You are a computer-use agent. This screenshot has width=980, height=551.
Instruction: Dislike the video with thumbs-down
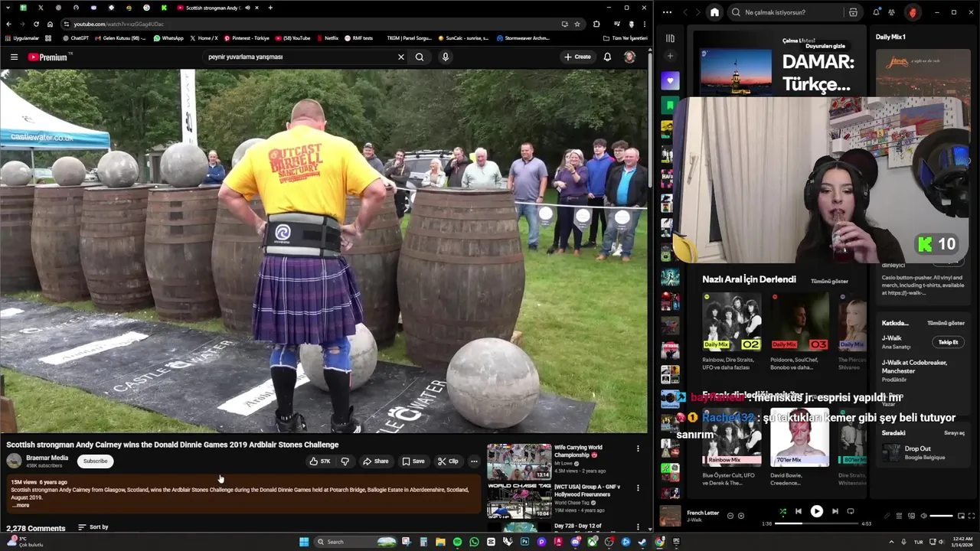tap(345, 461)
